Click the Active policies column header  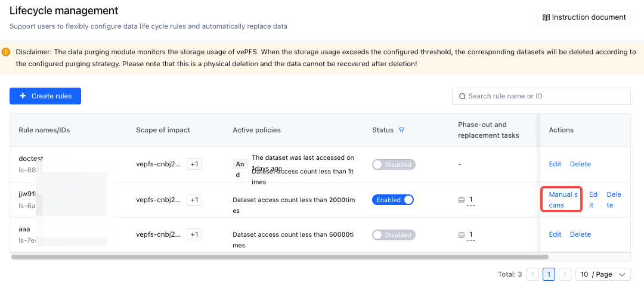click(256, 130)
